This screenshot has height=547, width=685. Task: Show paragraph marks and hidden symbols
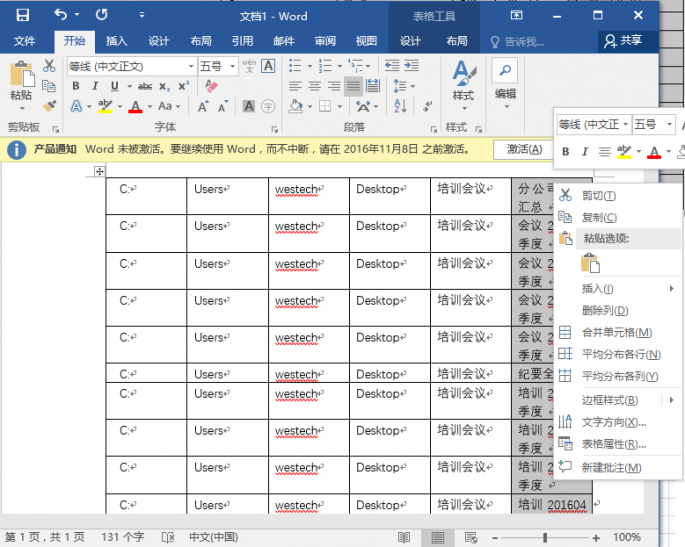(x=427, y=106)
